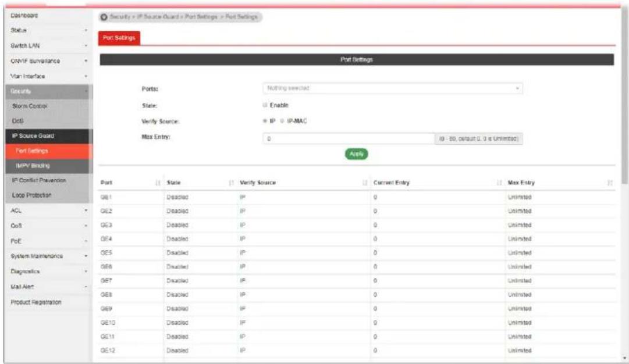Click the Max Entry input field

[x=349, y=139]
